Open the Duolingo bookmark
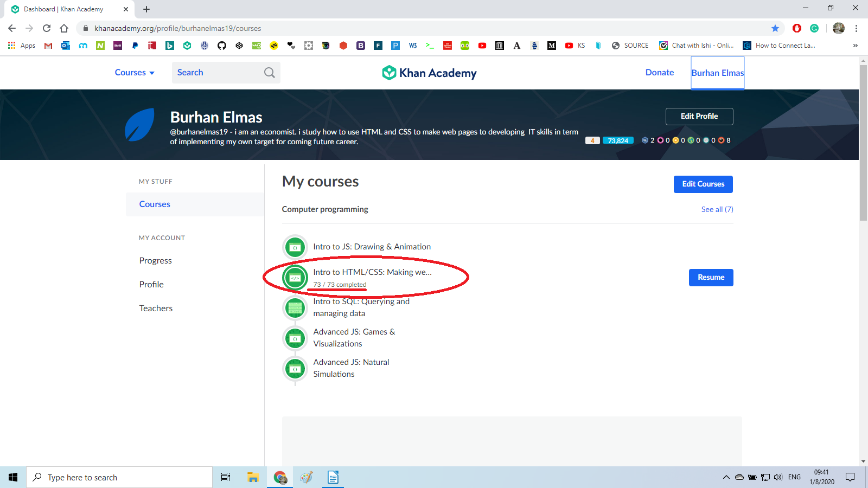 [x=465, y=46]
